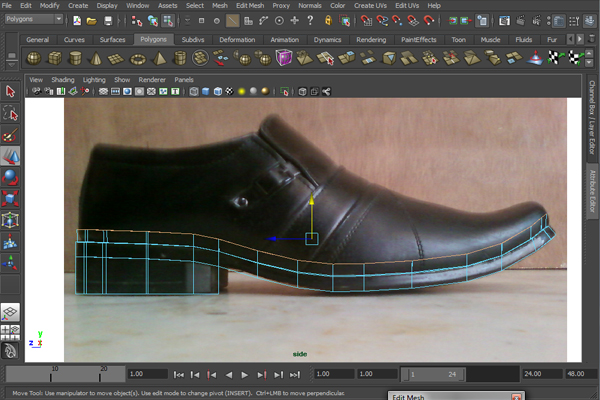600x400 pixels.
Task: Switch to the Surfaces shelf tab
Action: tap(112, 39)
